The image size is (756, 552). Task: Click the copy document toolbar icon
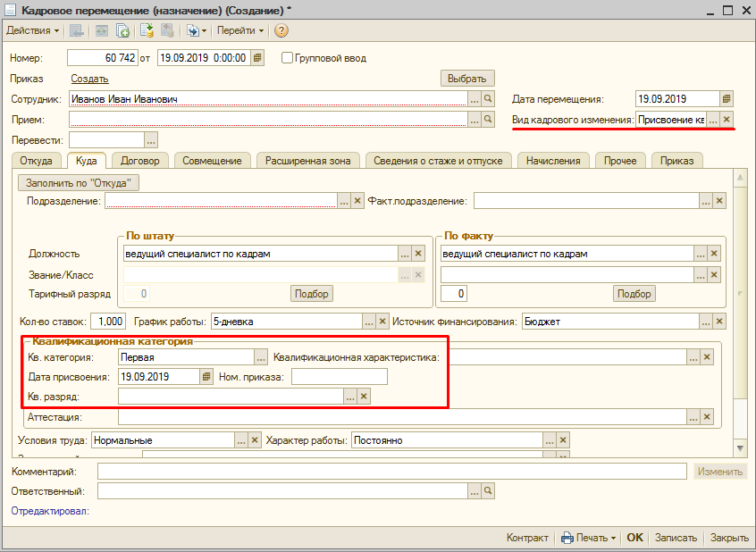click(122, 30)
